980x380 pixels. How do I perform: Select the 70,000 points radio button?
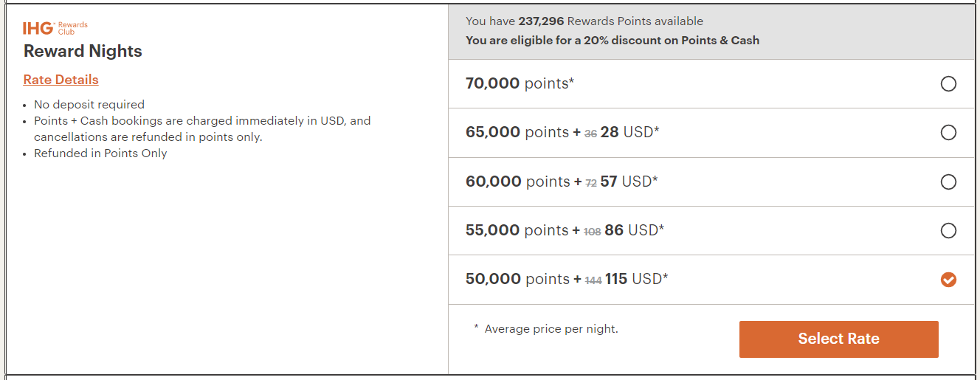click(948, 84)
